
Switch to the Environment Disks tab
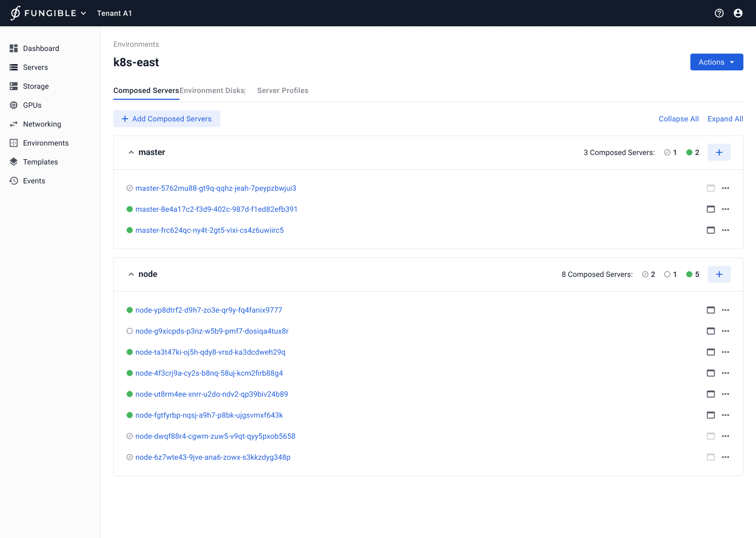(212, 90)
